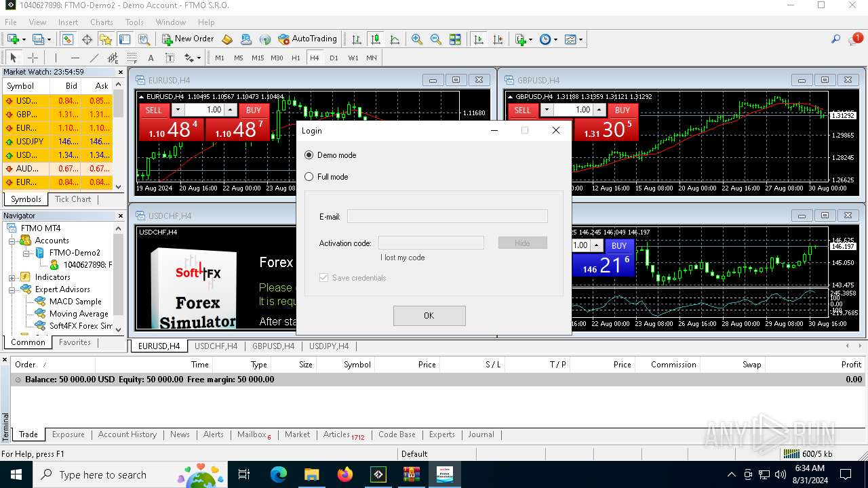Select the Crosshair tool
The width and height of the screenshot is (868, 488).
click(32, 58)
